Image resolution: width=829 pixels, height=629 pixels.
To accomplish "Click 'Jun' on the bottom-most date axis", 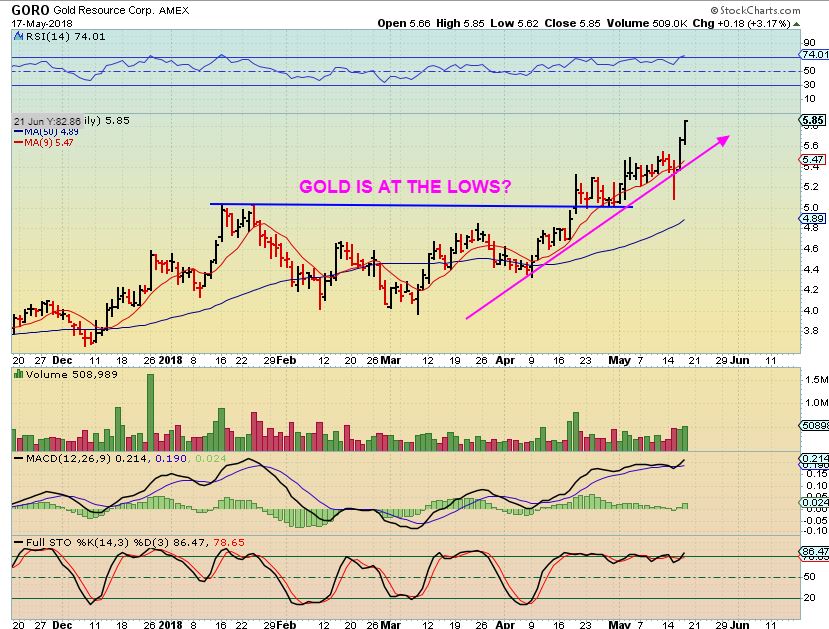I will (740, 624).
